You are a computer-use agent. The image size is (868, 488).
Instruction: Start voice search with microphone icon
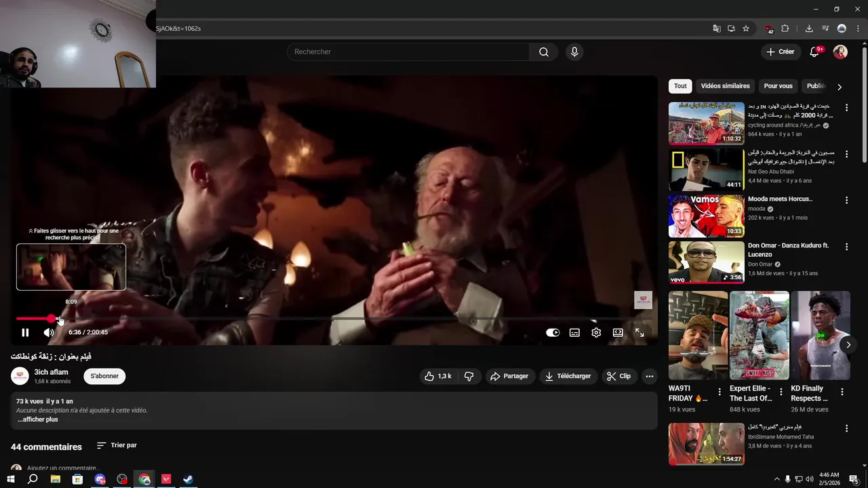pos(574,52)
